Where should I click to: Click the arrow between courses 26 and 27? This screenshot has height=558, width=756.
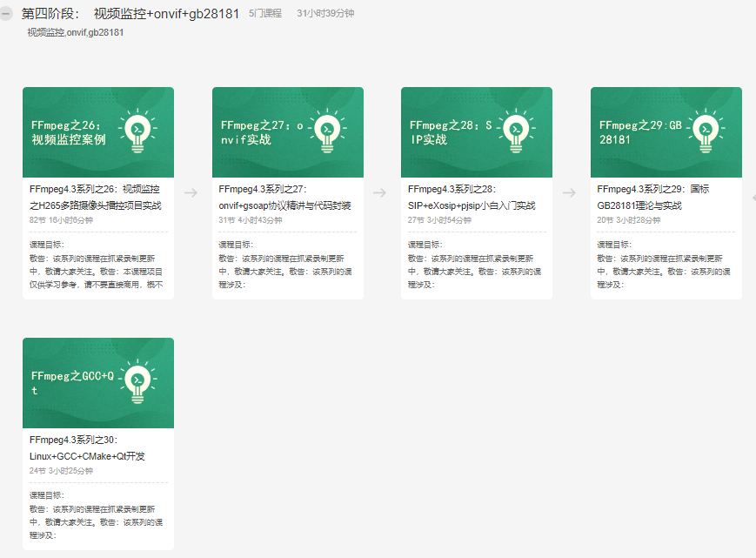(x=191, y=193)
